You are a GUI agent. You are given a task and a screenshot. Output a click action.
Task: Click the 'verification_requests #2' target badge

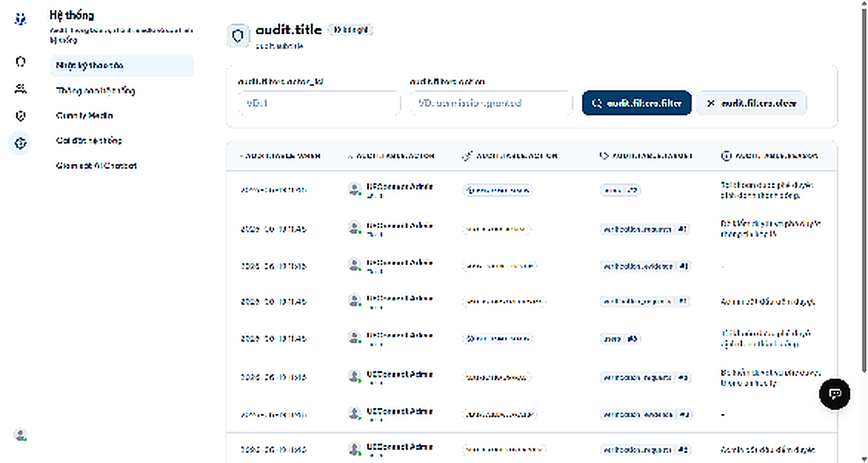pos(645,449)
